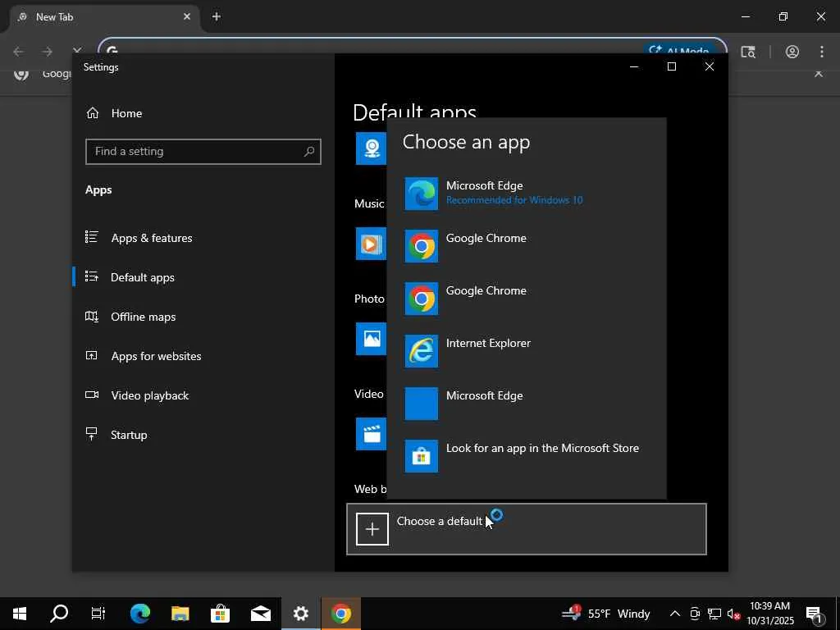The width and height of the screenshot is (840, 630).
Task: Open Action Center notifications icon
Action: pos(815,614)
